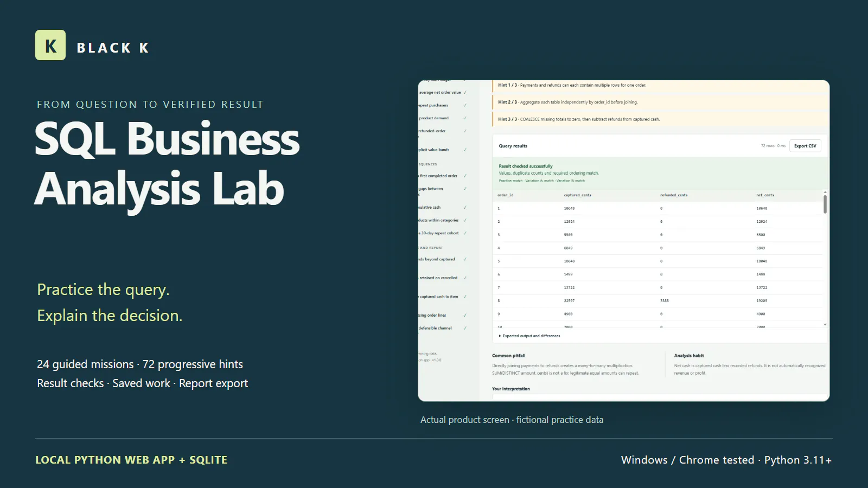Click the 'Hint 3 / 3' text
The image size is (868, 488).
click(x=507, y=119)
